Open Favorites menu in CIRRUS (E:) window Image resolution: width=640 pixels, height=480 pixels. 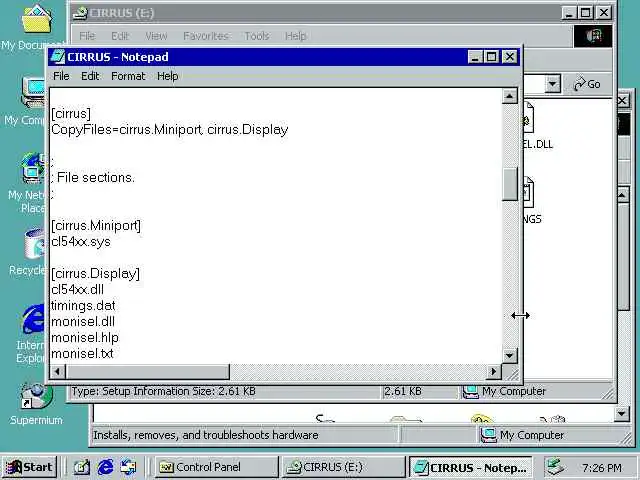pyautogui.click(x=206, y=36)
